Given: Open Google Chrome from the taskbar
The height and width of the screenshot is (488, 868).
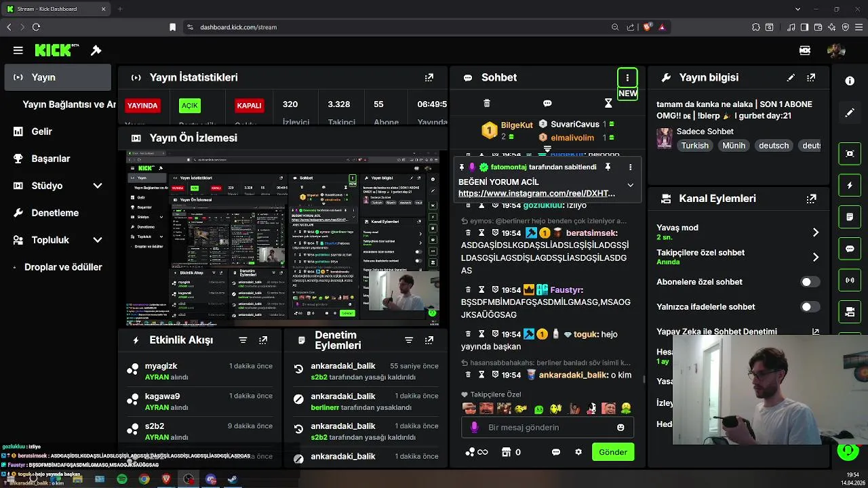Looking at the screenshot, I should tap(144, 479).
